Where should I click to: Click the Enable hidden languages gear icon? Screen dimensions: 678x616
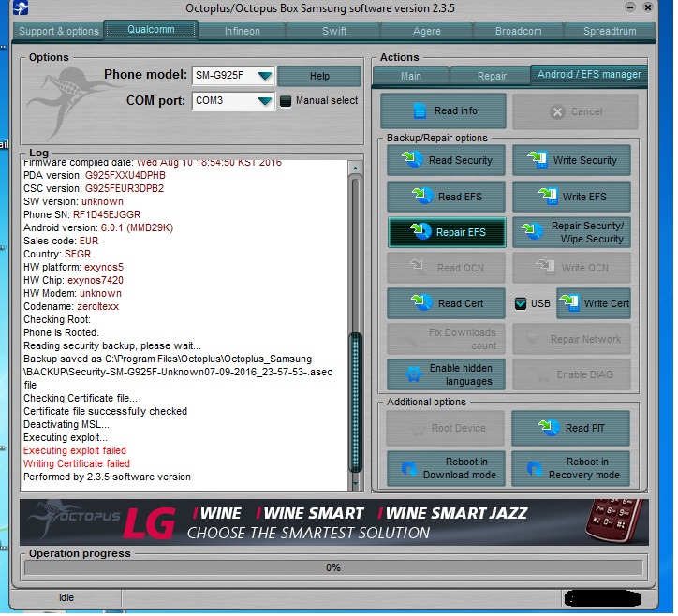tap(414, 374)
